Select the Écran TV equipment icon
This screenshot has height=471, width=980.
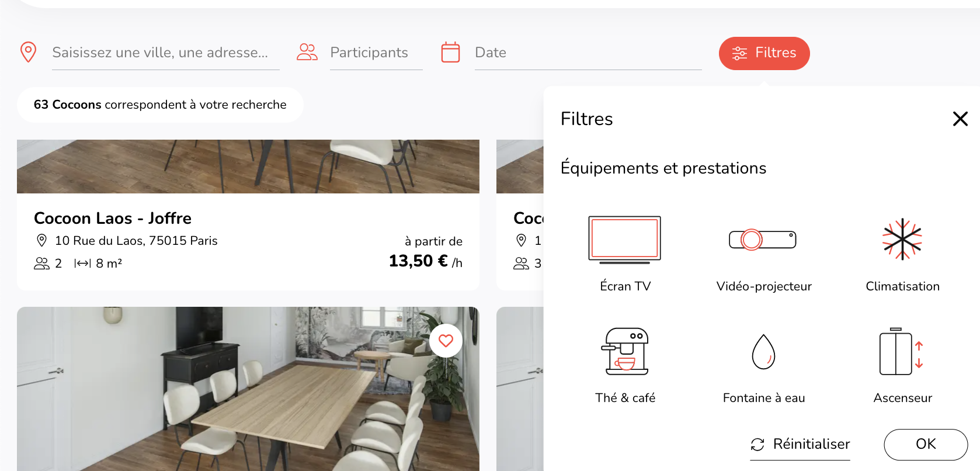pyautogui.click(x=625, y=240)
